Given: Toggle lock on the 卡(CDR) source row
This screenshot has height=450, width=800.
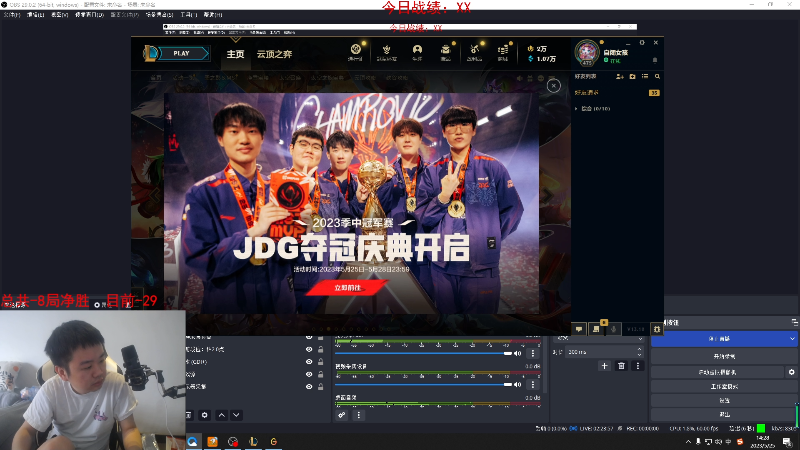Looking at the screenshot, I should (320, 362).
